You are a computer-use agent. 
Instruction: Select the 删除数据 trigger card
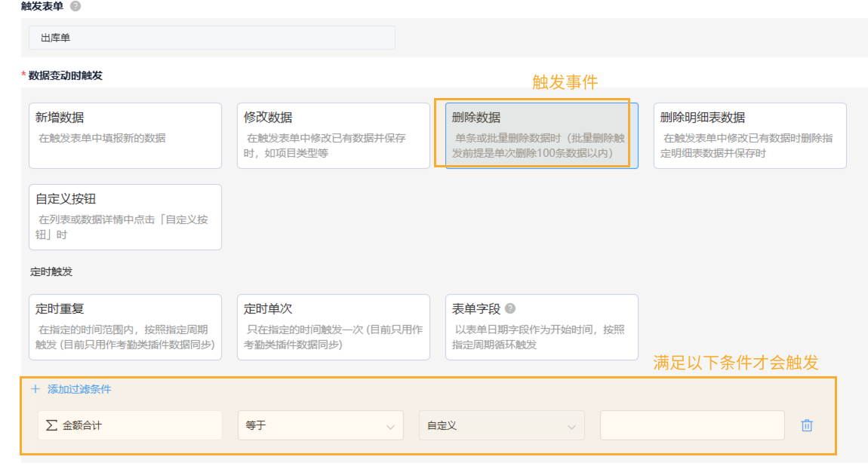pyautogui.click(x=541, y=136)
